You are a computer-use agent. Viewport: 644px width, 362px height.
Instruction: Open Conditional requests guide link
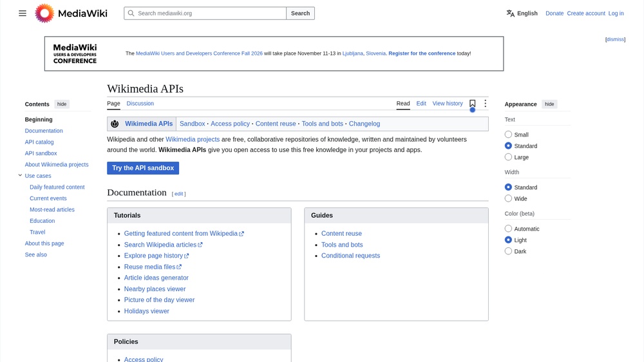pyautogui.click(x=350, y=256)
